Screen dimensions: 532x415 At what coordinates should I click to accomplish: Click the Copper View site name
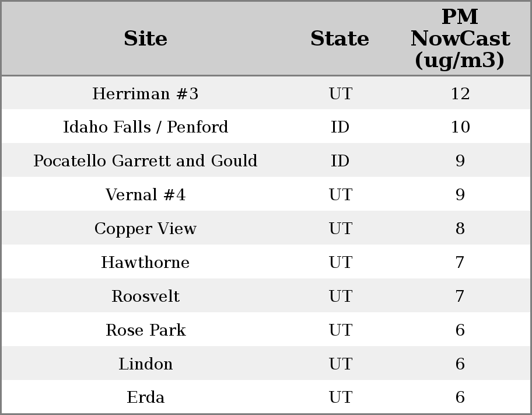[x=145, y=229]
